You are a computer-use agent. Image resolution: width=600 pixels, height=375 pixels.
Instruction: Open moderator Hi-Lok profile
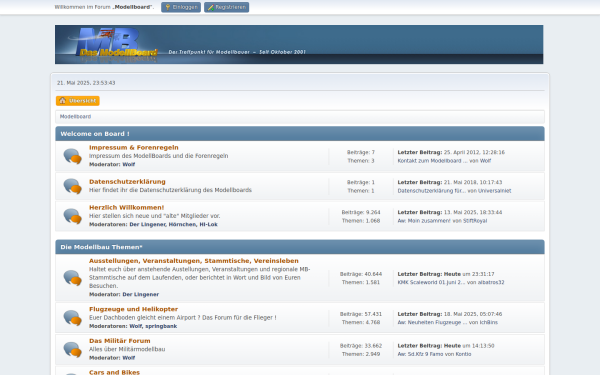[208, 225]
